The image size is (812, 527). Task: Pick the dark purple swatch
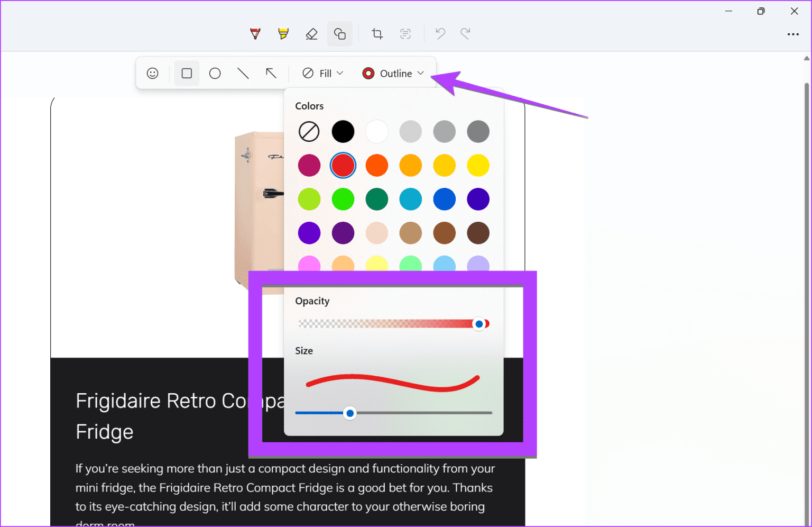(x=343, y=233)
